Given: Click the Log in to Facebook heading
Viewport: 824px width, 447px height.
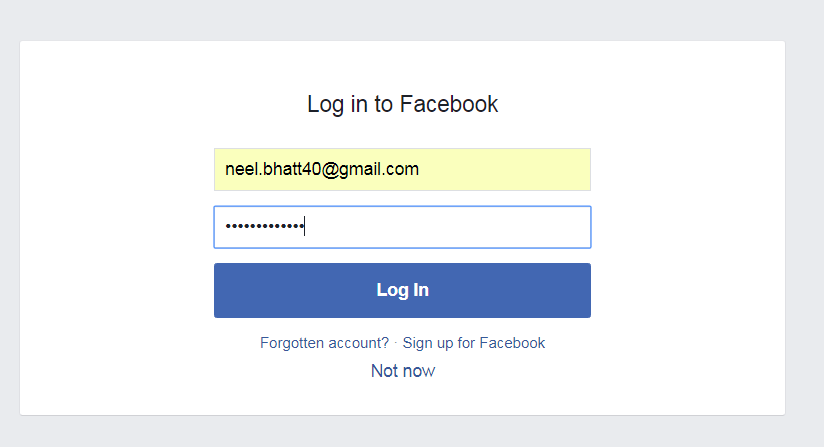Looking at the screenshot, I should [402, 104].
